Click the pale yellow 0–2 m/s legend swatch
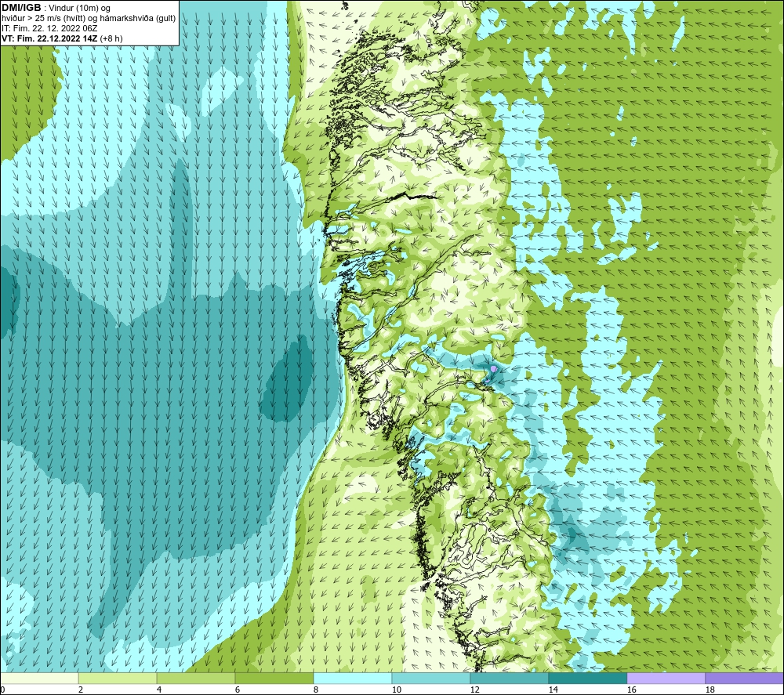The height and width of the screenshot is (695, 784). tap(39, 678)
